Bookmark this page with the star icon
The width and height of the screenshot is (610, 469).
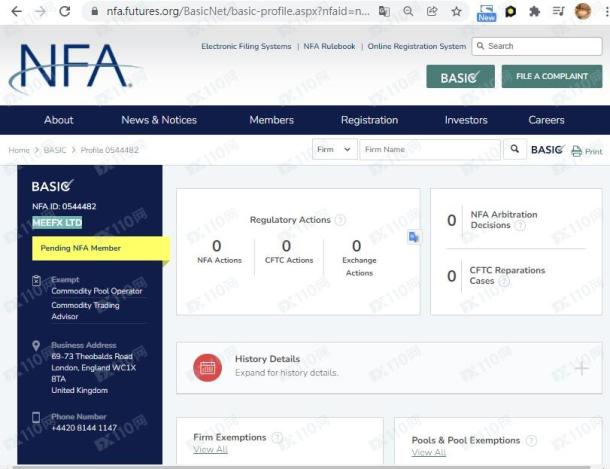pos(456,11)
